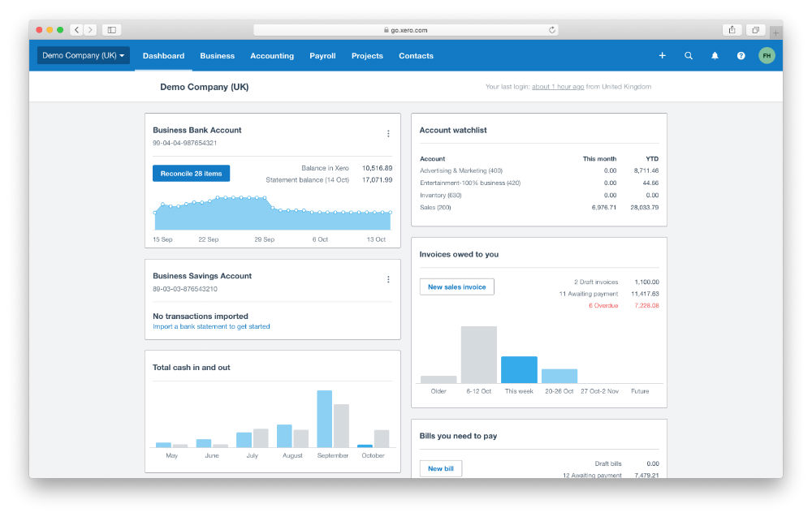Open Business Savings Account title link

(x=202, y=276)
